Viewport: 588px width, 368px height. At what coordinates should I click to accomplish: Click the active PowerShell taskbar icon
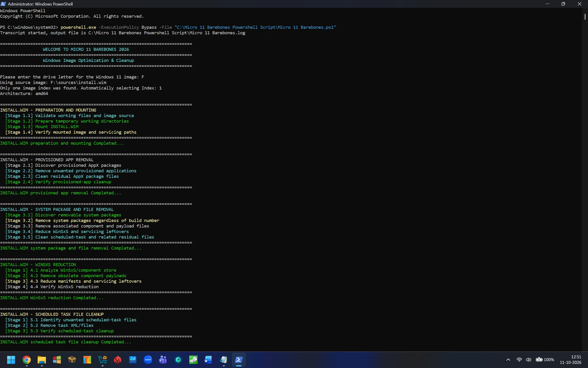tap(239, 359)
